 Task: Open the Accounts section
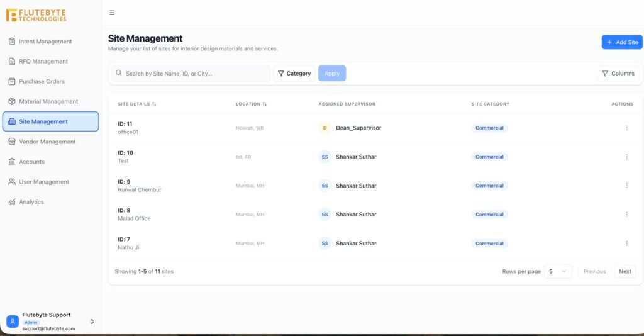(x=50, y=162)
